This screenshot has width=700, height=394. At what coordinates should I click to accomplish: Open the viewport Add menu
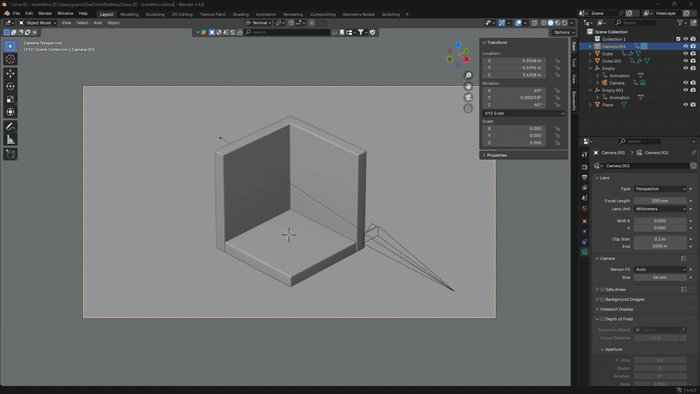(97, 23)
